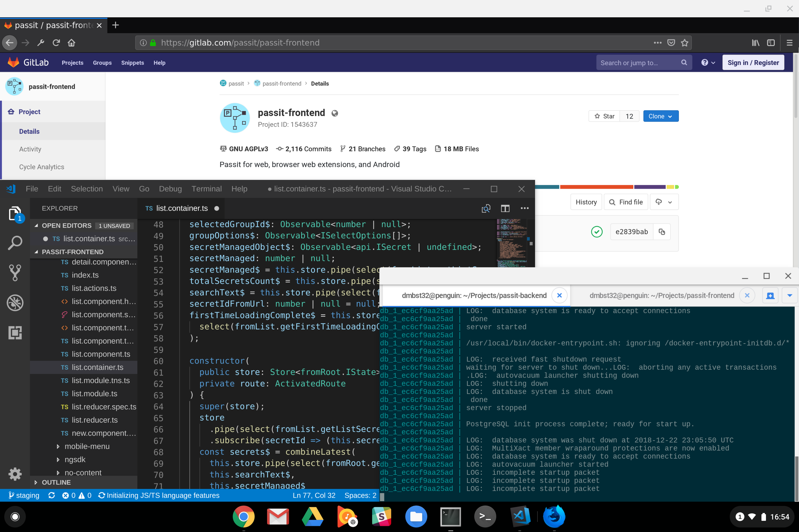The image size is (799, 532).
Task: Launch Chrome from the shelf
Action: click(243, 516)
